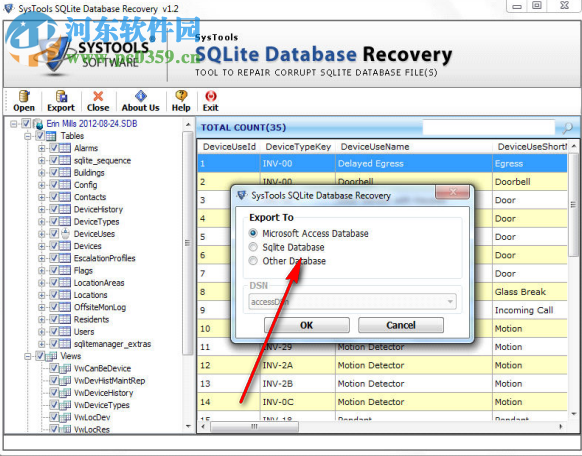
Task: Click the tree panel vertical scrollbar
Action: [x=188, y=242]
